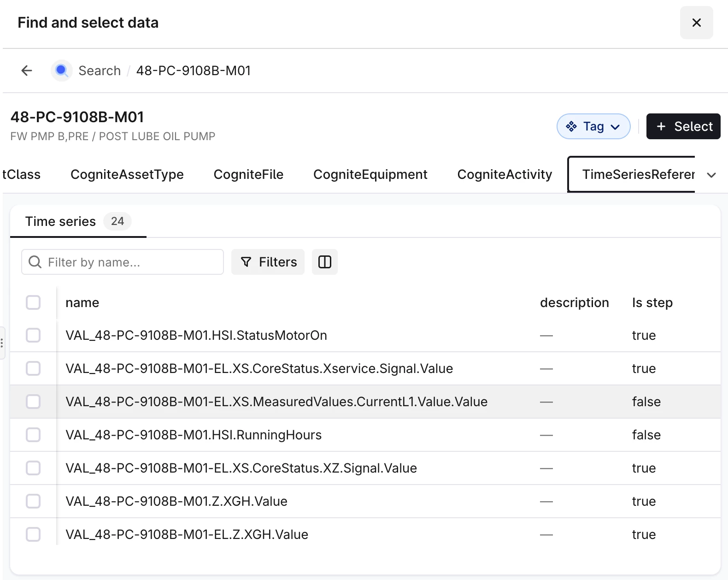
Task: Tick the HSI.RunningHours row checkbox
Action: pyautogui.click(x=33, y=435)
